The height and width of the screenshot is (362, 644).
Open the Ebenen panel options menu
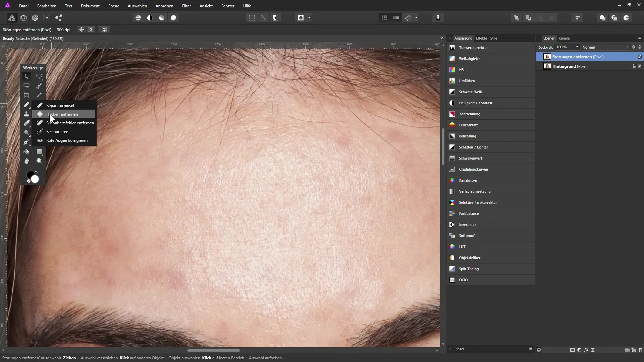640,38
